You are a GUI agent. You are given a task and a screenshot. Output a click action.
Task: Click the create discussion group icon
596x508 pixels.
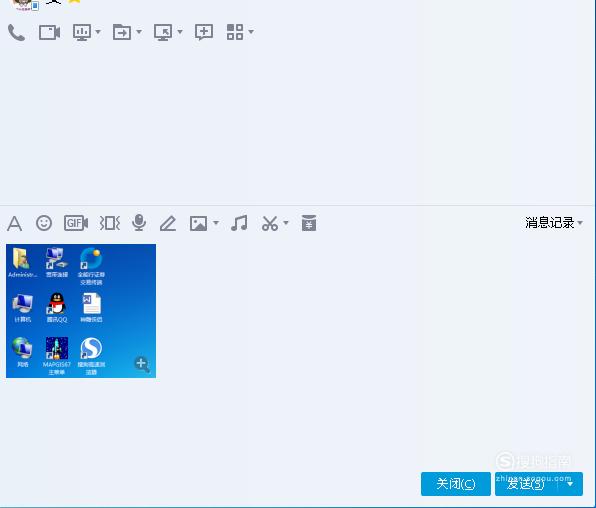click(x=204, y=32)
